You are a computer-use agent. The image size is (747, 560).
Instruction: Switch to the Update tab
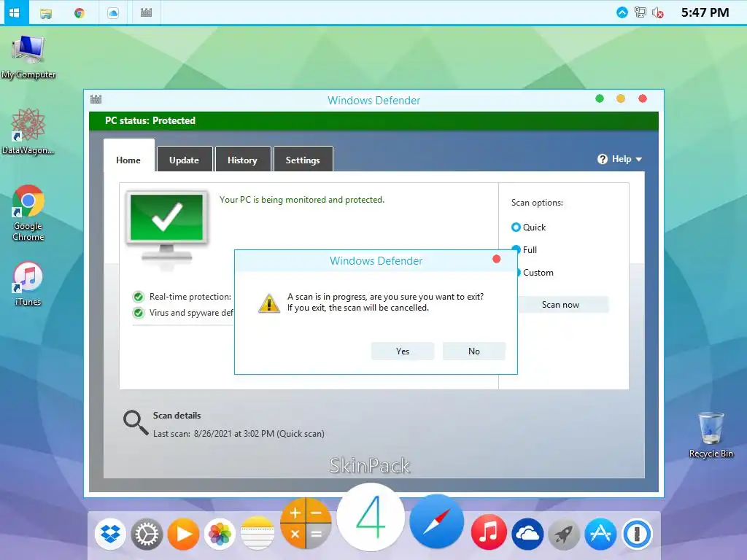click(184, 160)
